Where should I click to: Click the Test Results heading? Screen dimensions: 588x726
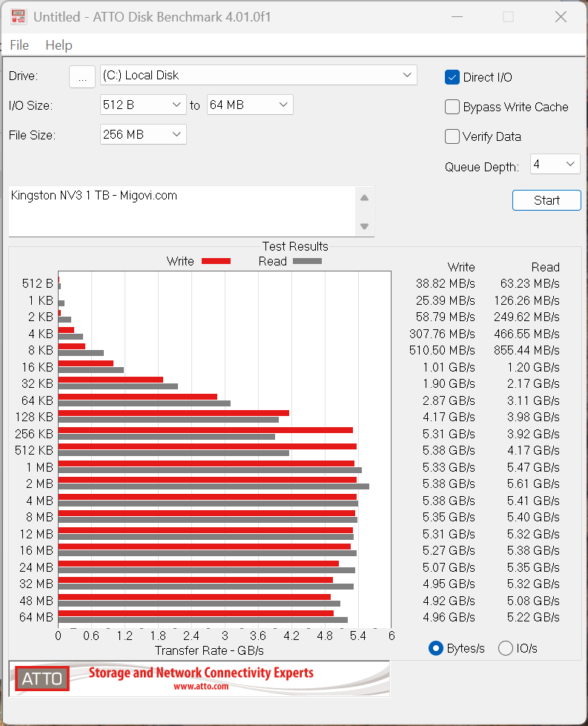[295, 246]
